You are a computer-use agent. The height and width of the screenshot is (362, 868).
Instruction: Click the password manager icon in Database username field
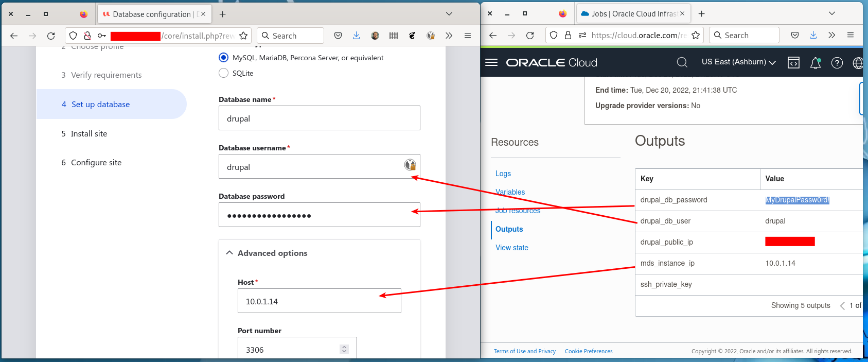(410, 165)
